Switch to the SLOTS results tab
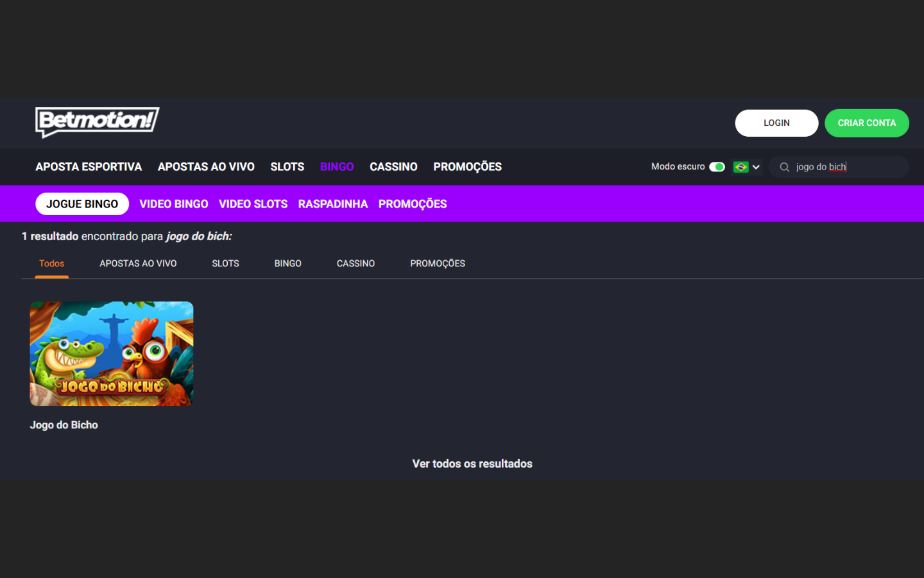924x578 pixels. coord(225,263)
